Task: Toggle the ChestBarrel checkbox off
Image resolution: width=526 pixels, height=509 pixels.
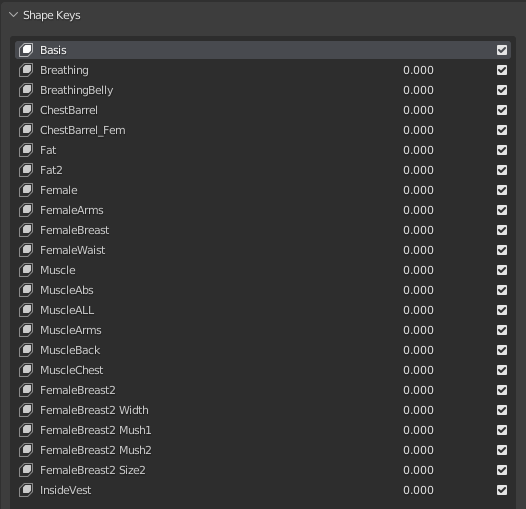Action: click(502, 110)
